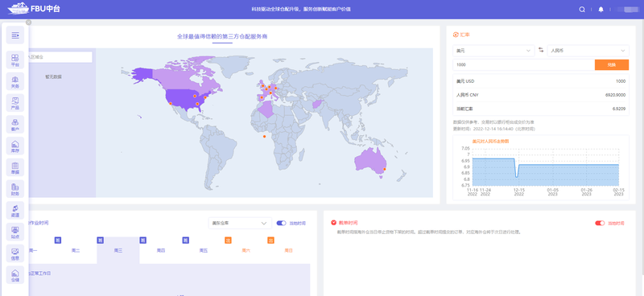Click the FBU中台 ship logo

tap(34, 9)
